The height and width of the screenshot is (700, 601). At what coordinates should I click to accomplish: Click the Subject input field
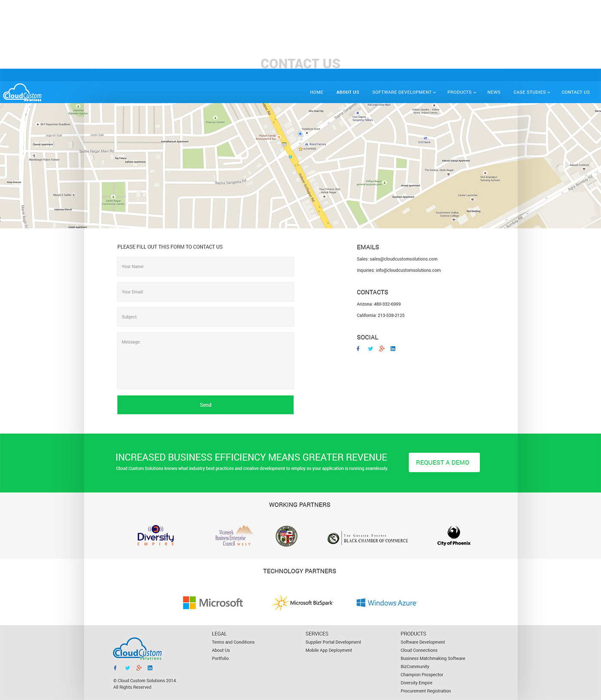pos(205,317)
